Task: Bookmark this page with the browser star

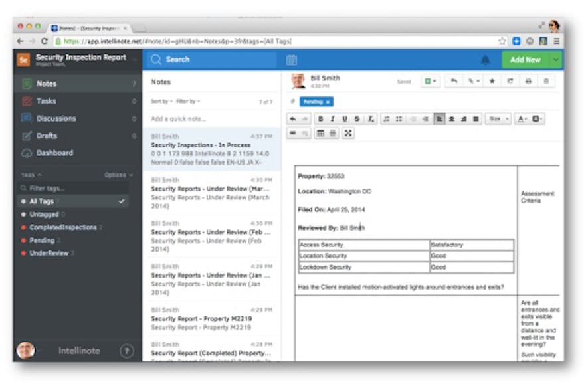Action: (x=502, y=41)
